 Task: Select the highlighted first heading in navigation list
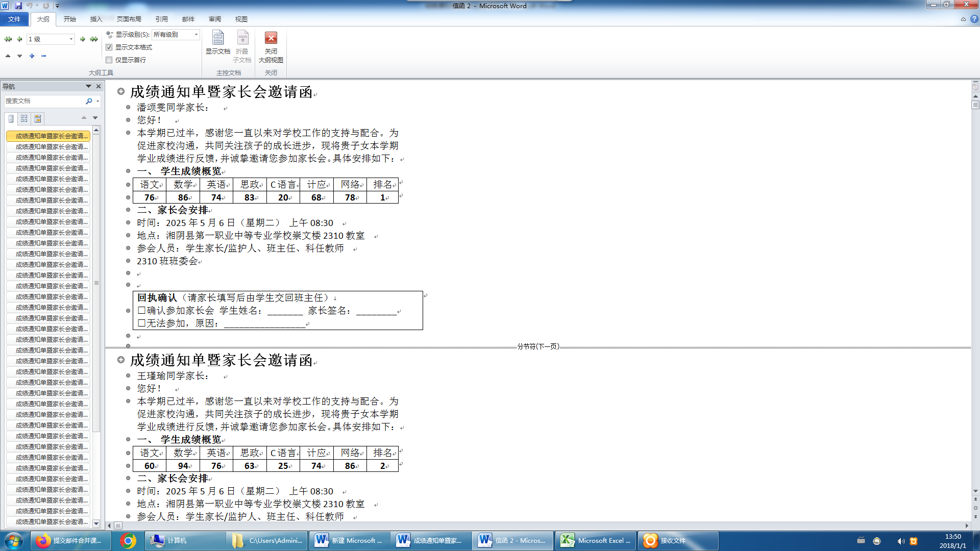click(x=48, y=136)
